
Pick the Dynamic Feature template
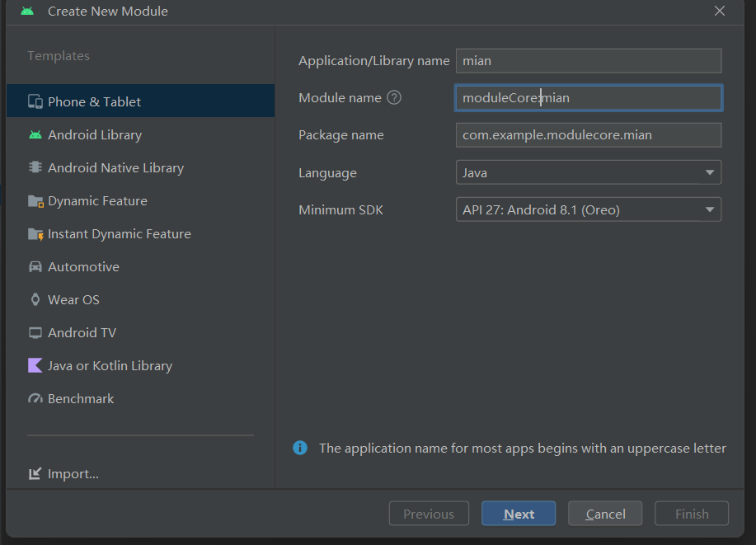tap(141, 201)
